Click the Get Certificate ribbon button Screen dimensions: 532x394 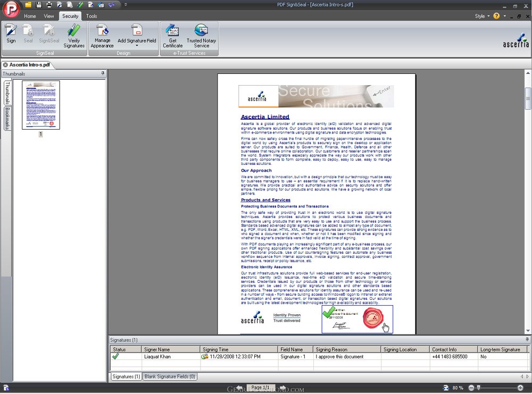tap(173, 36)
